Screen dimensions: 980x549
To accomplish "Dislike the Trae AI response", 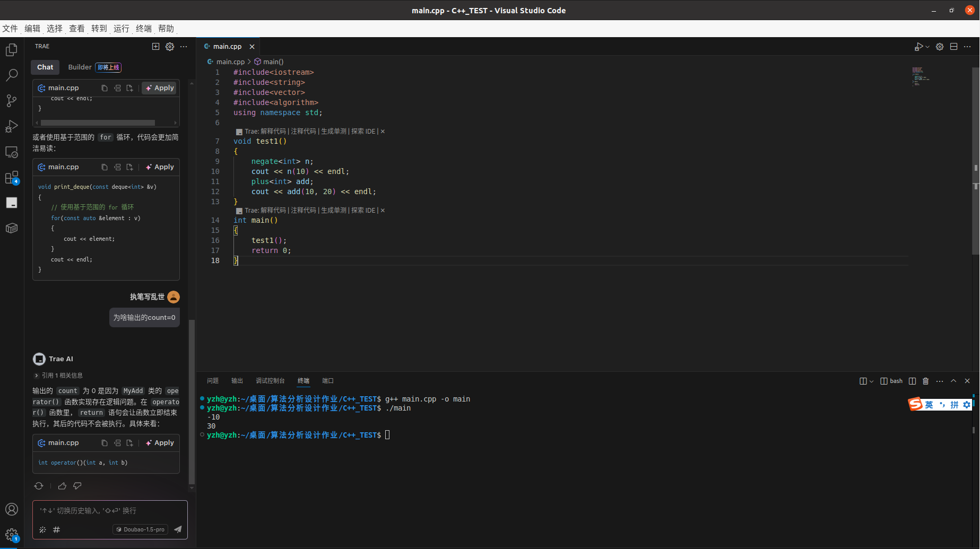I will tap(77, 486).
